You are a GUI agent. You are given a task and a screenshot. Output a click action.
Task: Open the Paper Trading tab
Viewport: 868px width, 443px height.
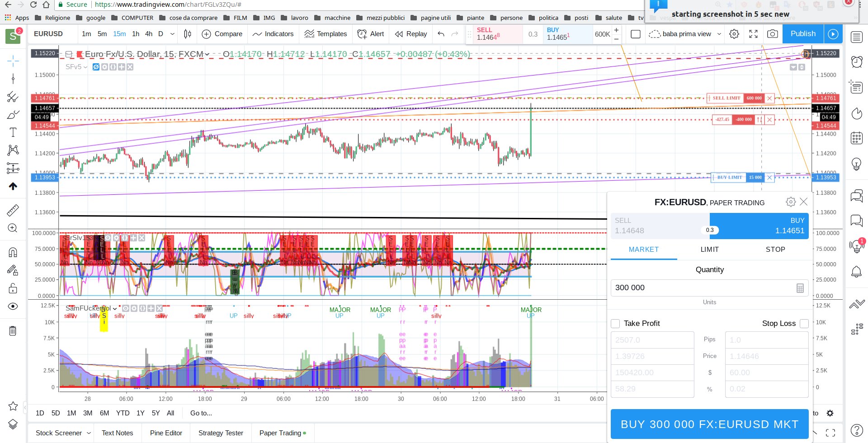point(282,433)
